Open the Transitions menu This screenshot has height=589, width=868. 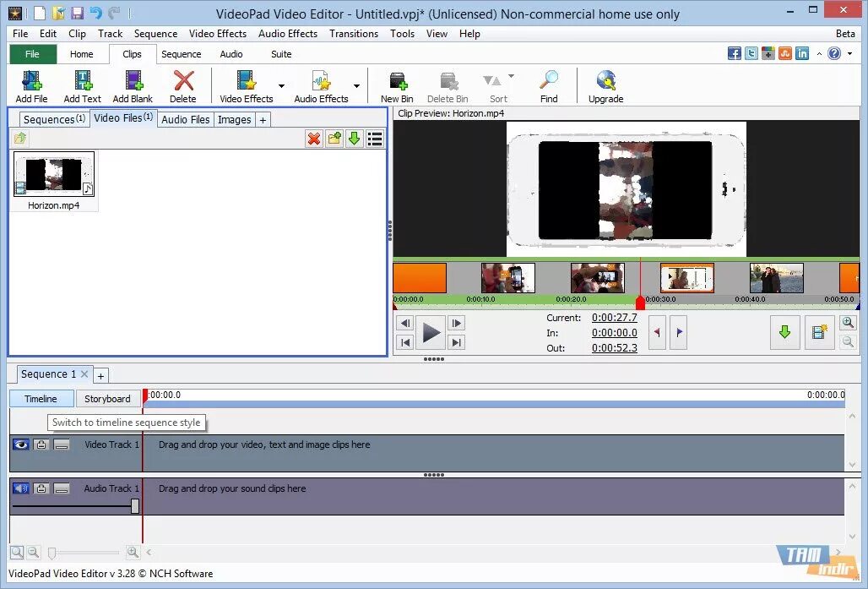(x=354, y=34)
